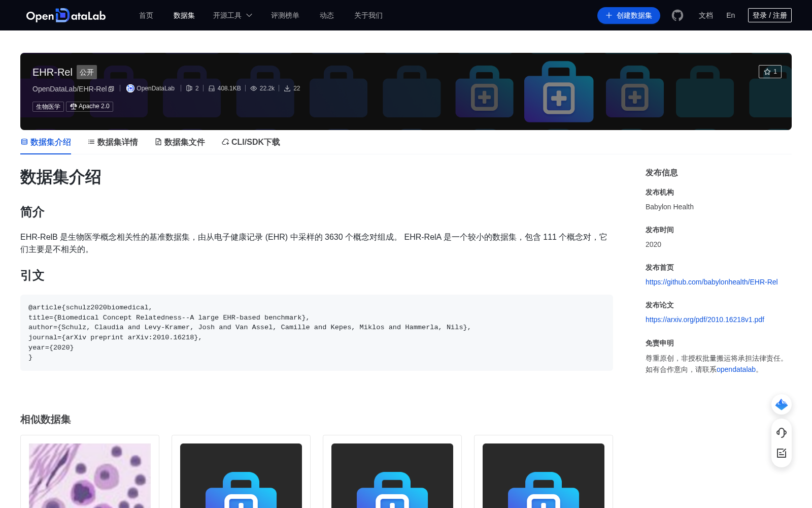This screenshot has width=812, height=508.
Task: Switch to CLI/SDK下载 tab
Action: click(x=251, y=142)
